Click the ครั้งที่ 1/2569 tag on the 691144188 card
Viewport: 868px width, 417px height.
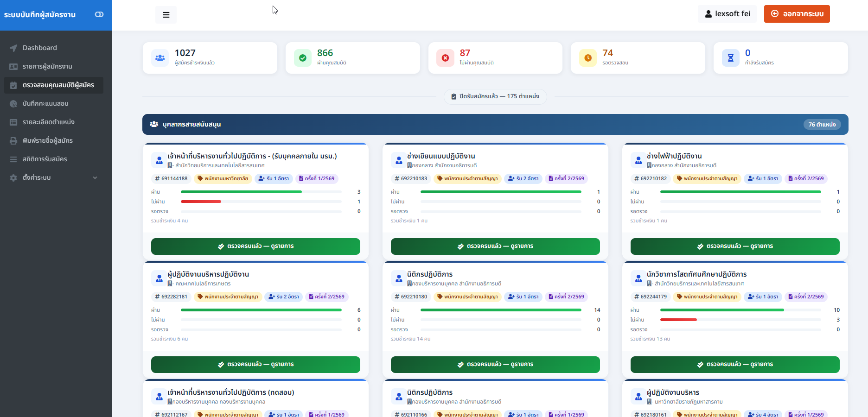coord(316,178)
